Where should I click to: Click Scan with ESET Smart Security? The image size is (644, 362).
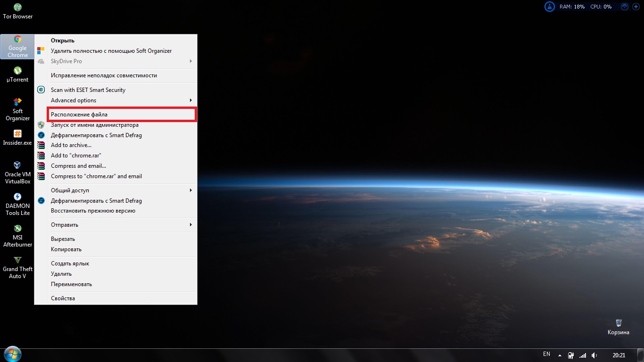(88, 90)
